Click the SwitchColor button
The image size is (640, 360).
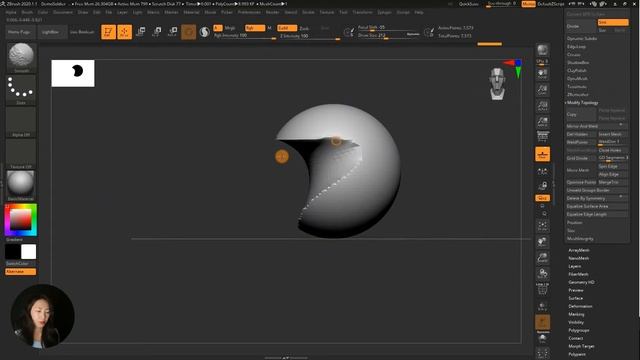(18, 264)
